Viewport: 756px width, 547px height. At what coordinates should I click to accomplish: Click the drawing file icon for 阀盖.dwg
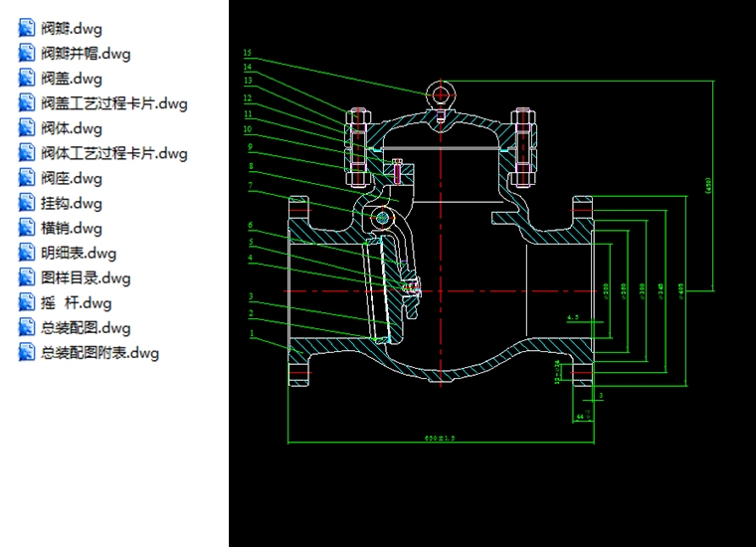click(27, 78)
